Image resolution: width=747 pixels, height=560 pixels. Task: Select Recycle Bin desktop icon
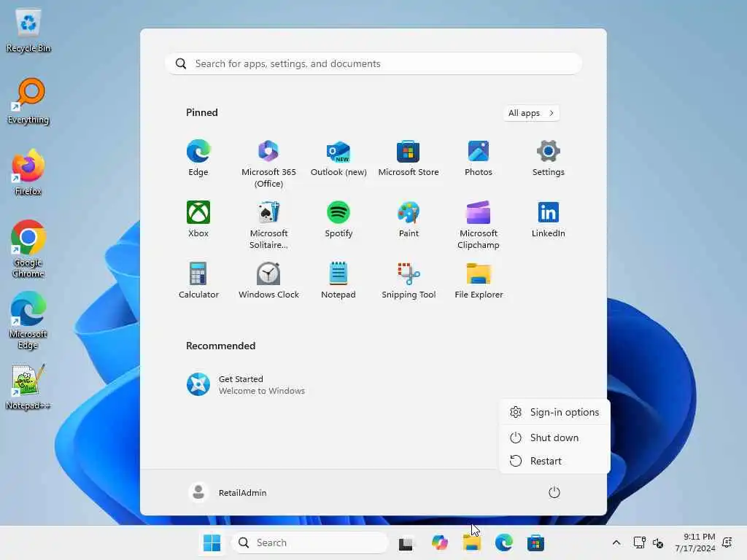[x=28, y=31]
